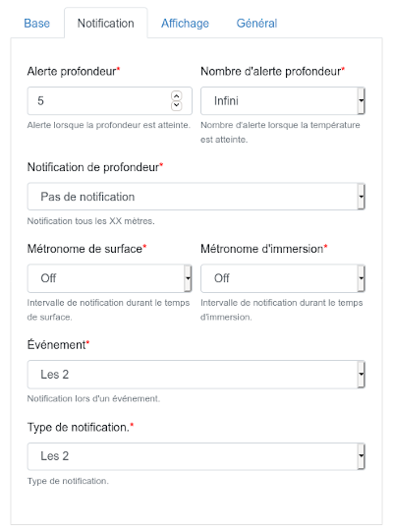Select the Notification tab
Viewport: 393px width, 532px height.
(x=106, y=24)
